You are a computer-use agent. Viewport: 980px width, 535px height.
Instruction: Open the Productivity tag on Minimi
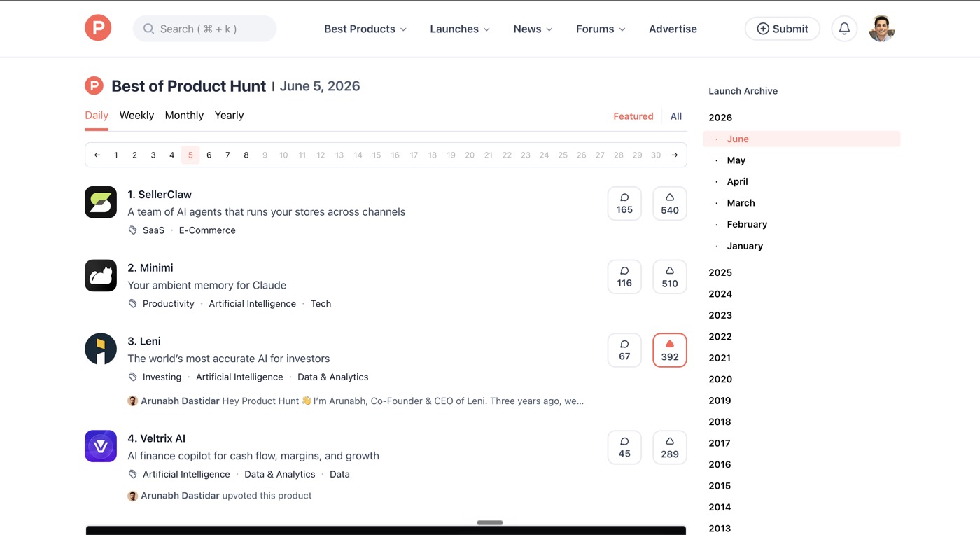pos(169,304)
